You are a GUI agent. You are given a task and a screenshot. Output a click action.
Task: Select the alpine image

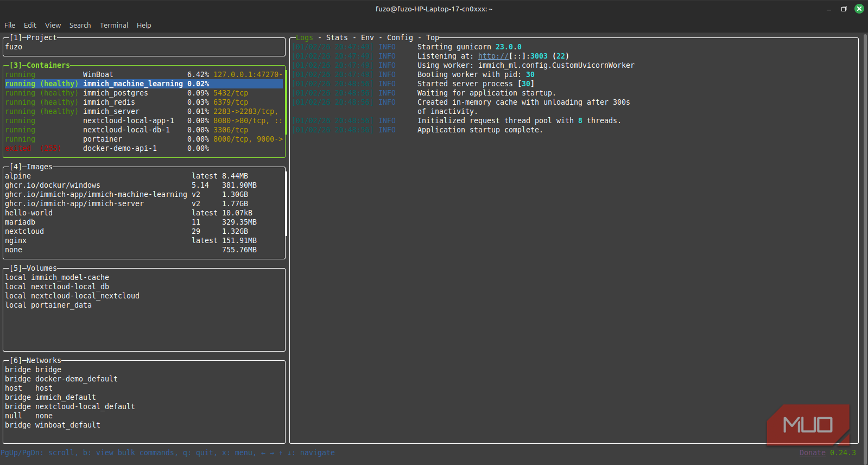coord(144,176)
